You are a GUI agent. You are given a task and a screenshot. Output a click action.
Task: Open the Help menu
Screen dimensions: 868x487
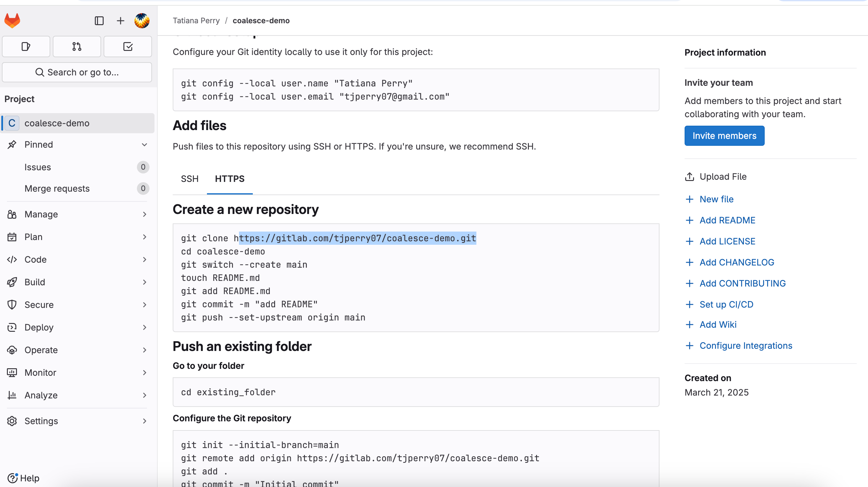click(x=22, y=478)
